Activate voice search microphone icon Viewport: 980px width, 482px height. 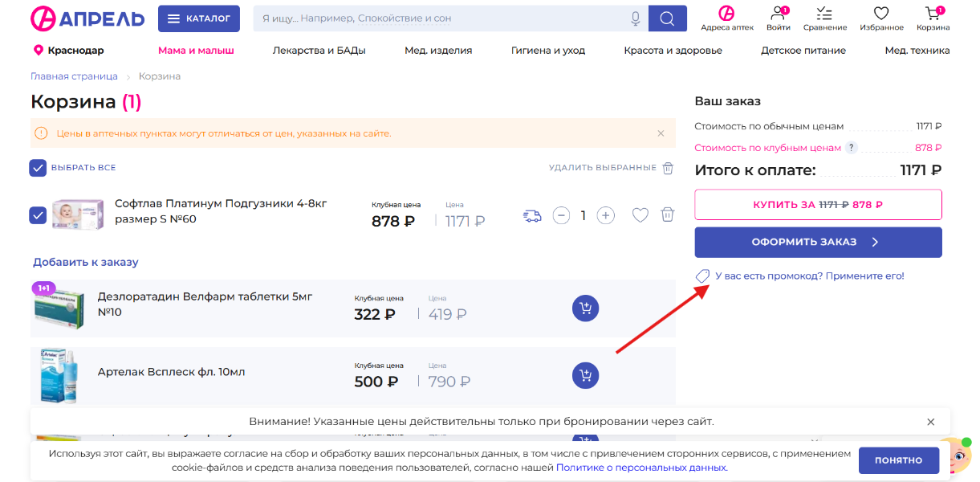pos(636,18)
